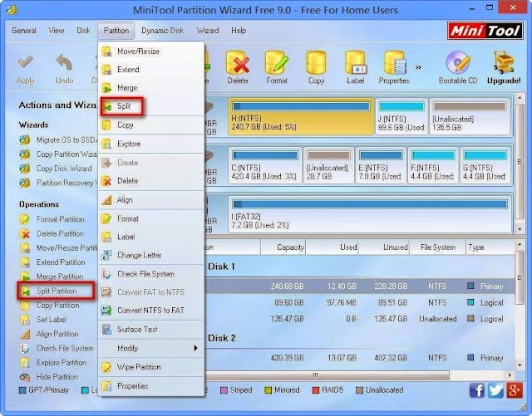Click the Copy toolbar icon
This screenshot has height=416, width=532.
coord(316,63)
